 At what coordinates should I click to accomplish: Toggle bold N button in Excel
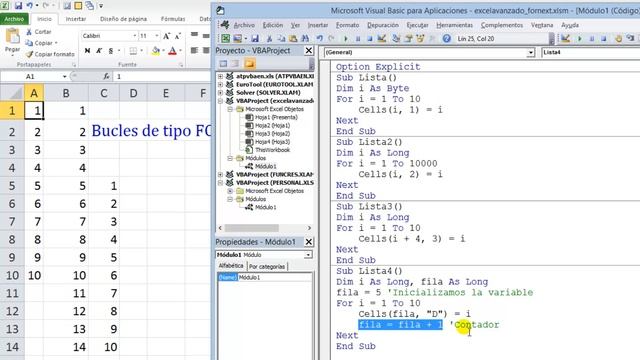(87, 51)
